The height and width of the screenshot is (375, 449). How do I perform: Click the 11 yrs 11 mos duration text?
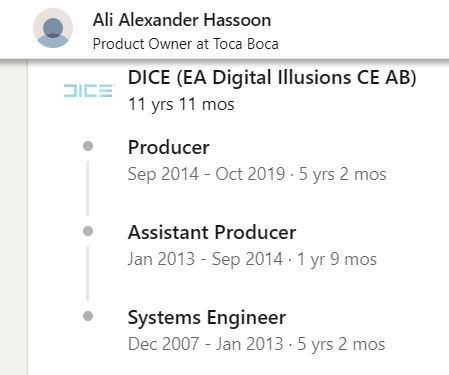click(x=181, y=104)
